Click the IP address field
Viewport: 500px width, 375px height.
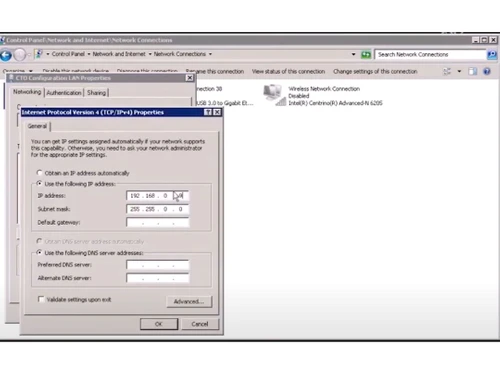(157, 196)
